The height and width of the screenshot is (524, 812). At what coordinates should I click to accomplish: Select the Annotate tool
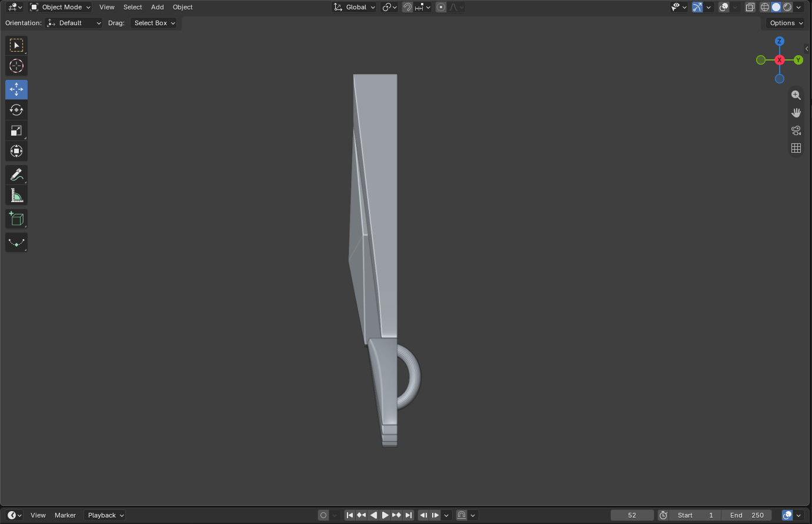[16, 174]
